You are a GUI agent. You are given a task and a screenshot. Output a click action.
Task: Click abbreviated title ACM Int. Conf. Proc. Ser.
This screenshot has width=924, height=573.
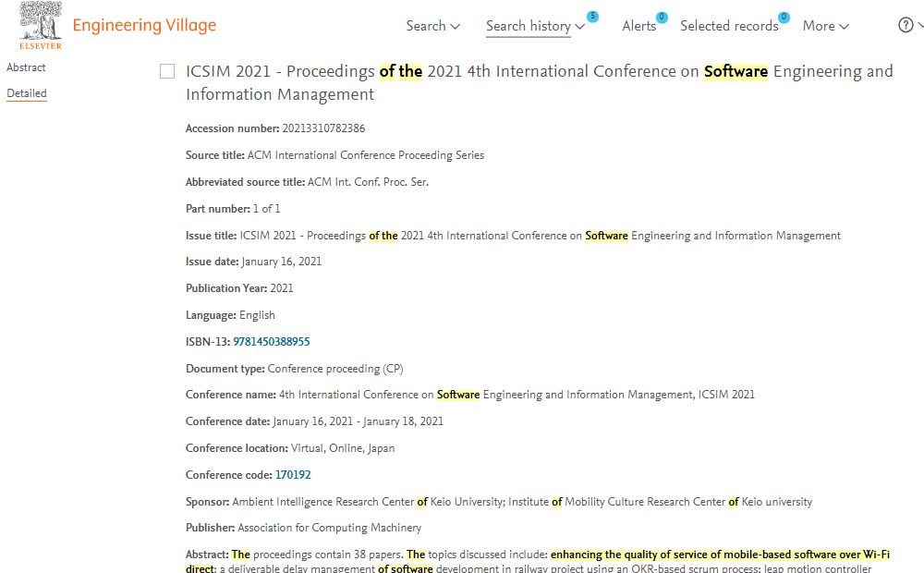coord(368,181)
